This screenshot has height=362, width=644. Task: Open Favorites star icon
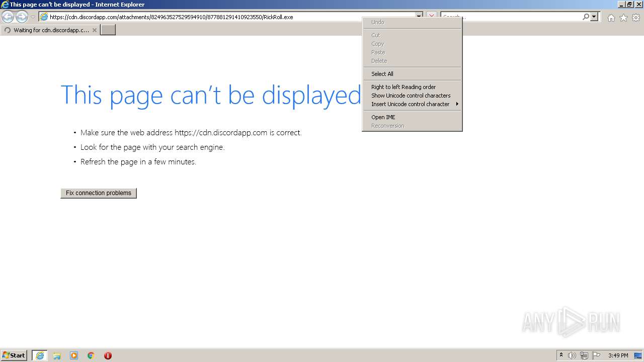point(623,18)
